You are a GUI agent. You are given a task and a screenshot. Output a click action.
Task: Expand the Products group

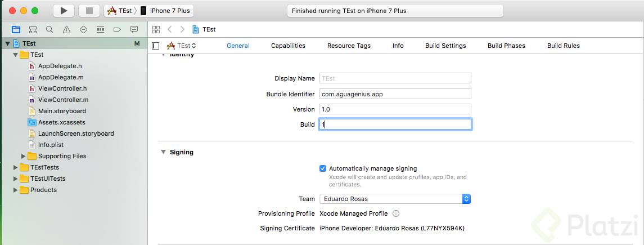coord(16,190)
